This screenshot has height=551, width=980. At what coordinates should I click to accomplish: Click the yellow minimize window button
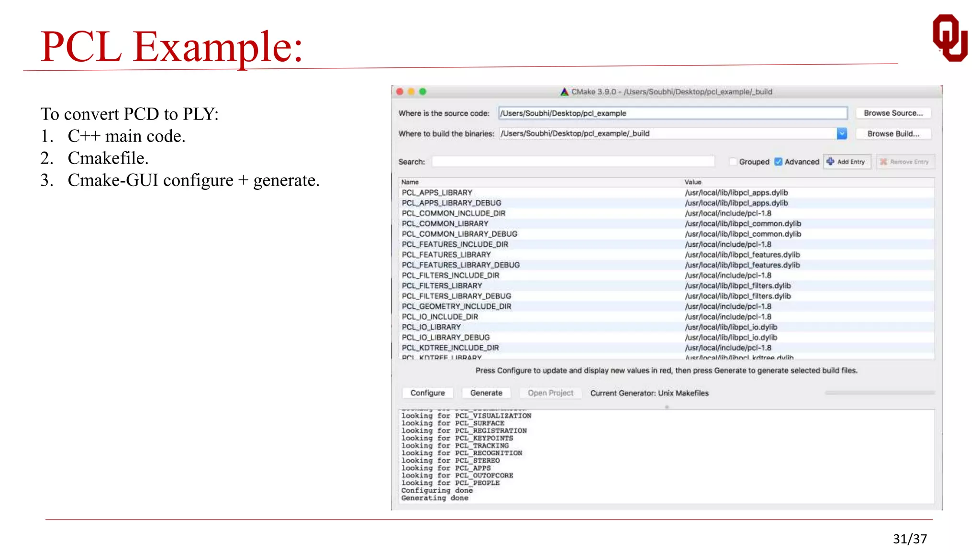point(411,91)
